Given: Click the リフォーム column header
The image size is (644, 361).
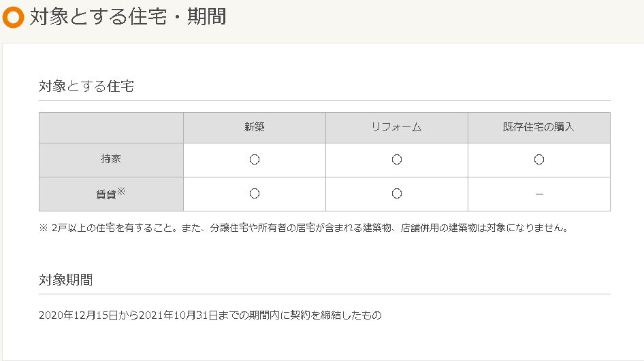Looking at the screenshot, I should [397, 127].
